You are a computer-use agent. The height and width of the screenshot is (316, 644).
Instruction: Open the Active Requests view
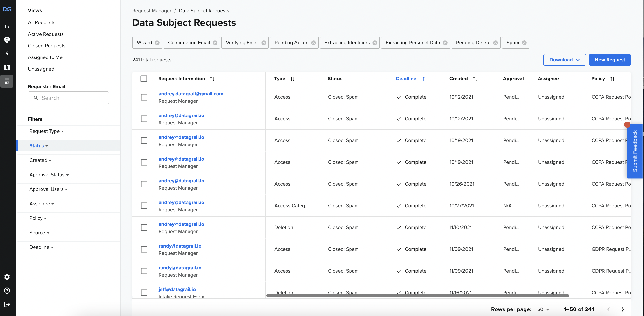46,34
